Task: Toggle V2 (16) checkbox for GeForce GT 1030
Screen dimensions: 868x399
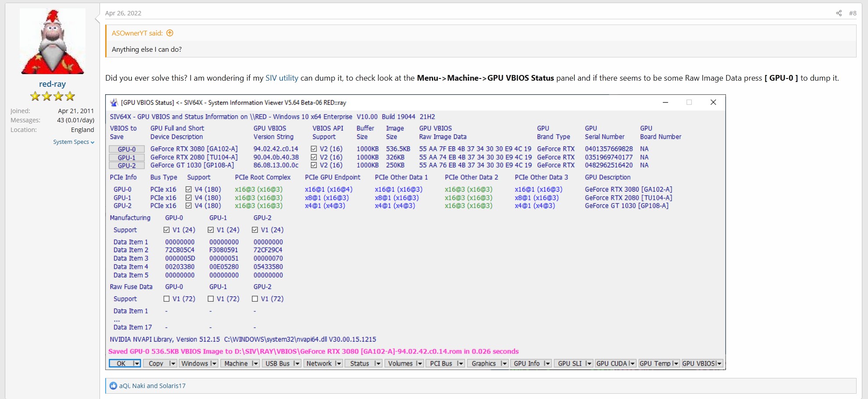Action: (314, 165)
